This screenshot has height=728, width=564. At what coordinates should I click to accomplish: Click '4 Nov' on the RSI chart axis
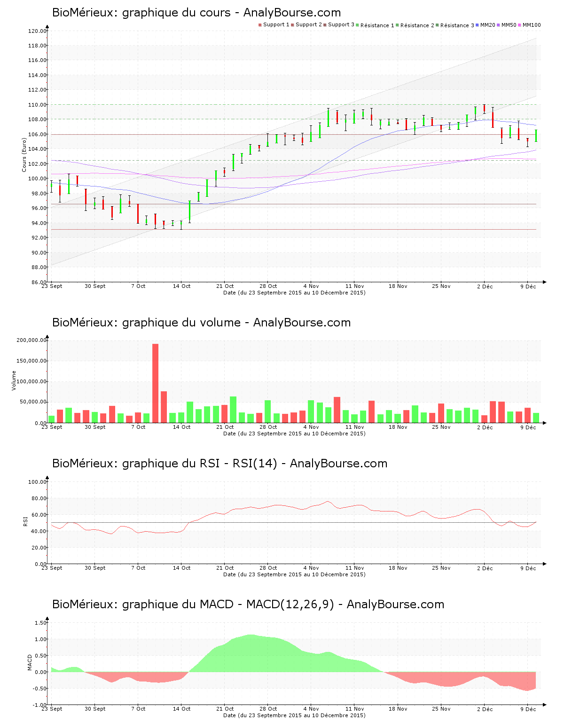311,568
